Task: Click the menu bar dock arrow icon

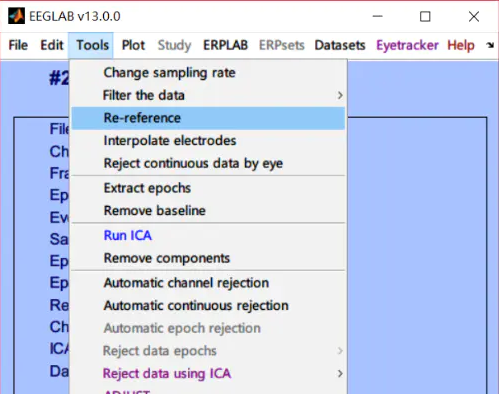Action: [x=490, y=45]
